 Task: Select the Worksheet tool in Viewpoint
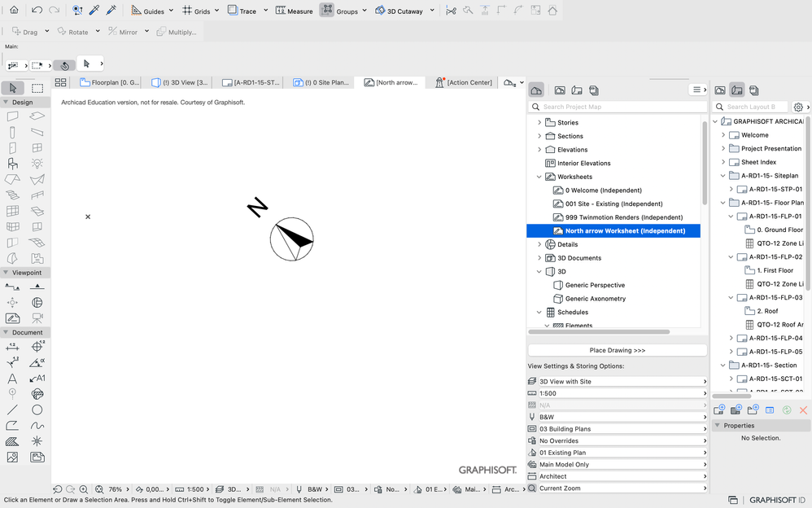[x=12, y=318]
